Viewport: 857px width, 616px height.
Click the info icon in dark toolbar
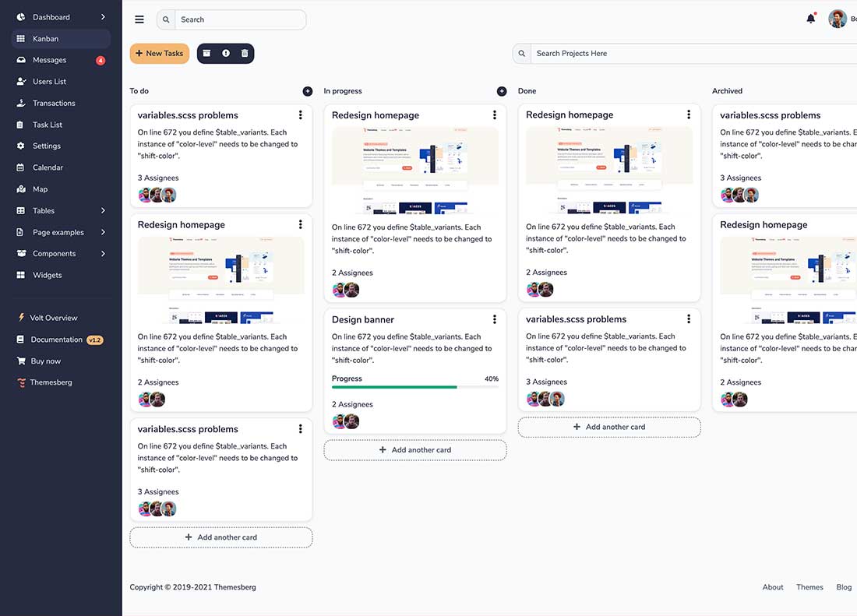pos(226,53)
